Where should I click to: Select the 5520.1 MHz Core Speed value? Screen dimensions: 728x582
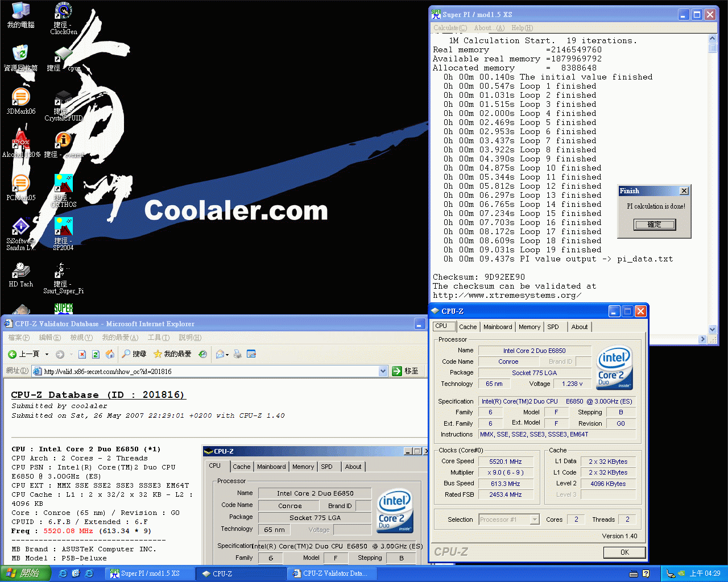coord(506,462)
